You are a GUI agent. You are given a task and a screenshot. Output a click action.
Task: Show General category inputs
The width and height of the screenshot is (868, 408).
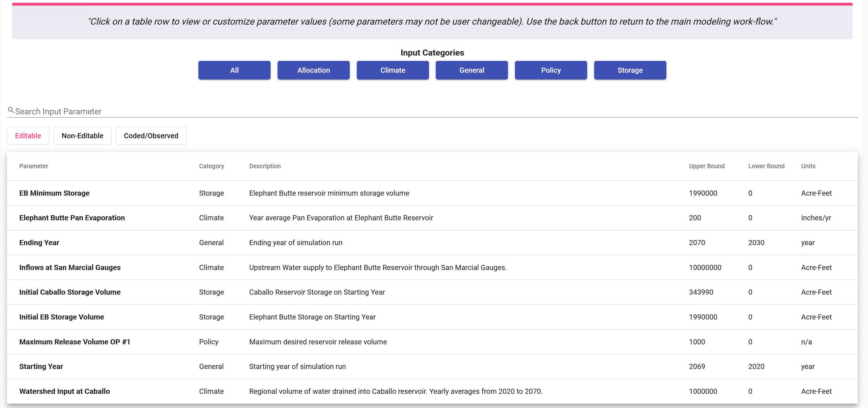pyautogui.click(x=472, y=70)
